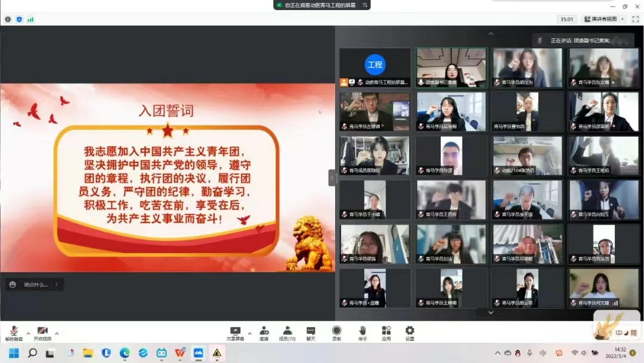Raise hand using 举手 icon
644x363 pixels.
[363, 331]
